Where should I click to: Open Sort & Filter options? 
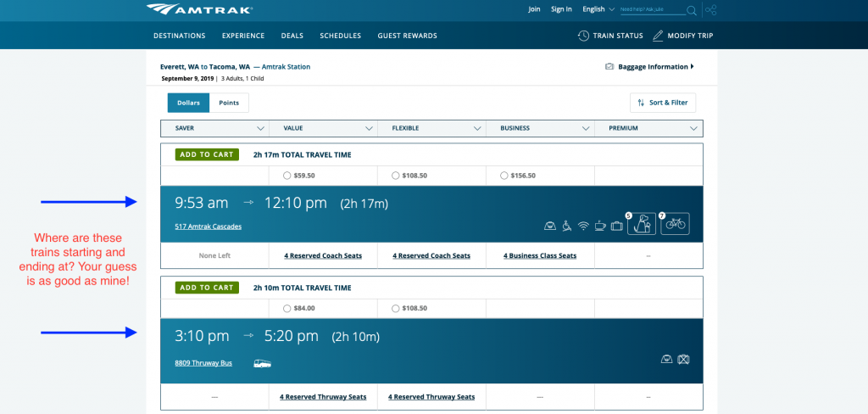tap(663, 103)
